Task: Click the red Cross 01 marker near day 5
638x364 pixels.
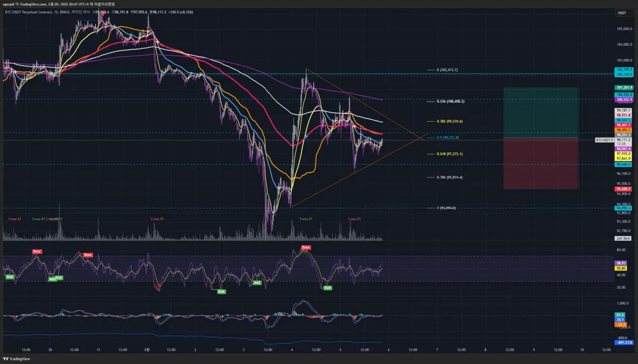Action: [355, 219]
